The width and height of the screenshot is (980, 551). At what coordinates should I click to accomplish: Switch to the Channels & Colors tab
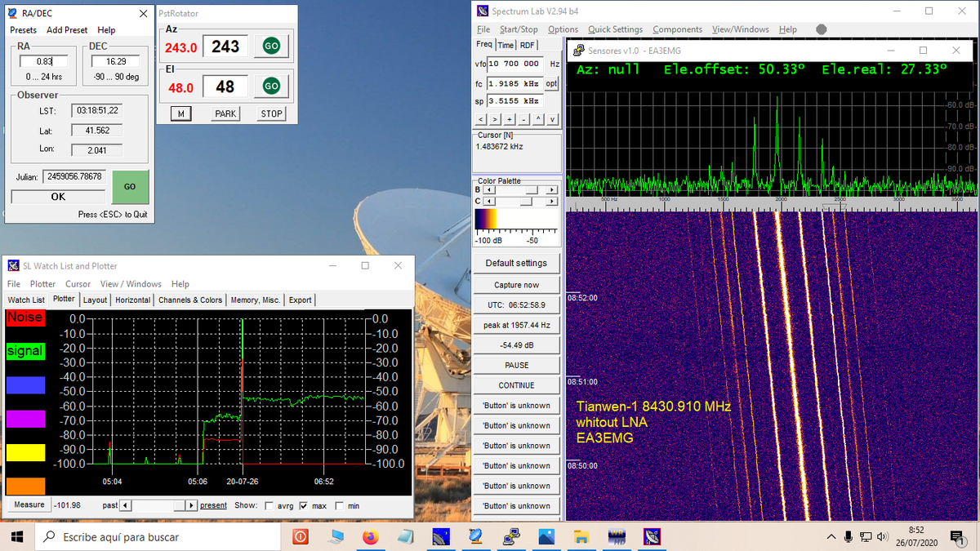(x=189, y=300)
